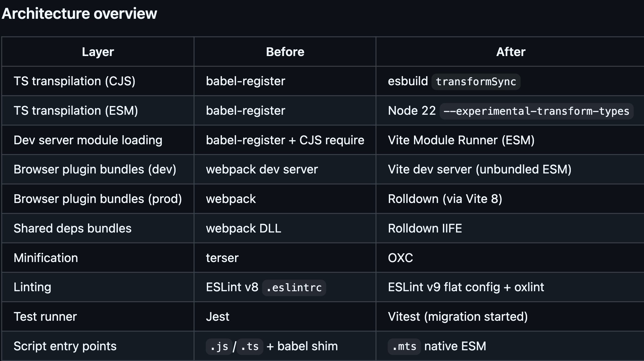Image resolution: width=644 pixels, height=361 pixels.
Task: Click the After column header
Action: [510, 52]
